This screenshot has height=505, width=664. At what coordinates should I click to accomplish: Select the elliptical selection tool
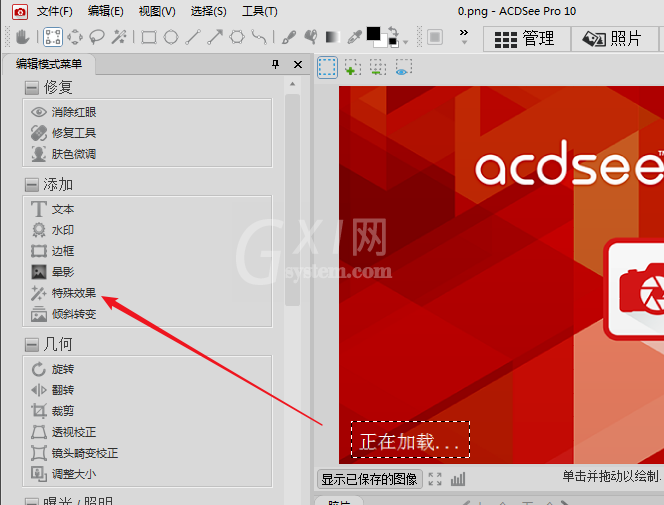coord(75,37)
